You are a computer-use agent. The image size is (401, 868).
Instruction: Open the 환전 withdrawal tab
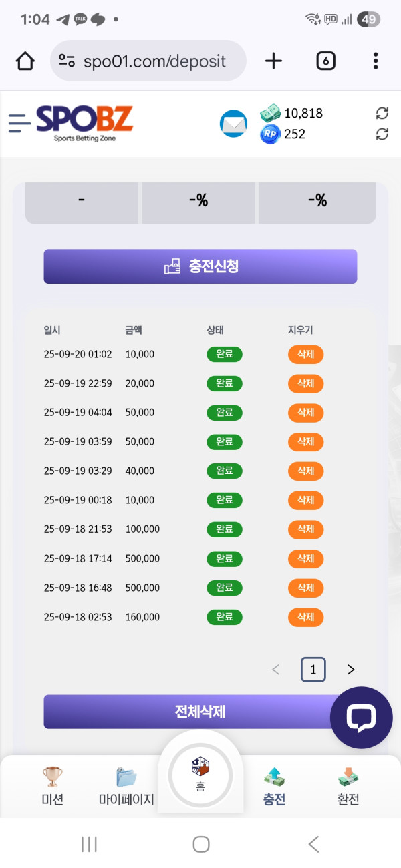pos(348,786)
